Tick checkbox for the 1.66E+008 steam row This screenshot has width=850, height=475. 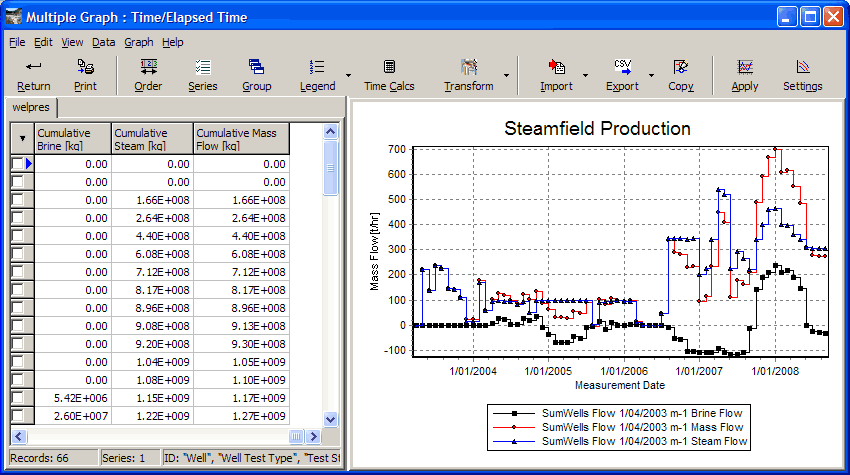[17, 200]
